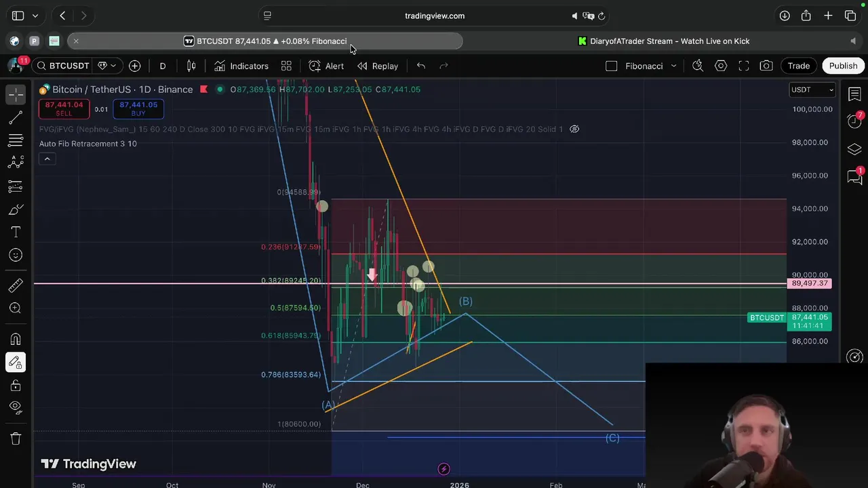Click the redo arrow

click(x=444, y=66)
